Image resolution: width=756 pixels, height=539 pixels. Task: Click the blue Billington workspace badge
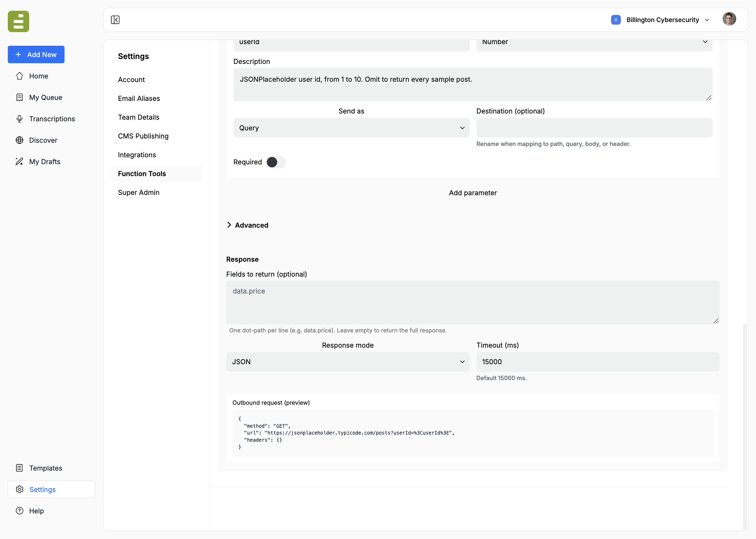(616, 20)
